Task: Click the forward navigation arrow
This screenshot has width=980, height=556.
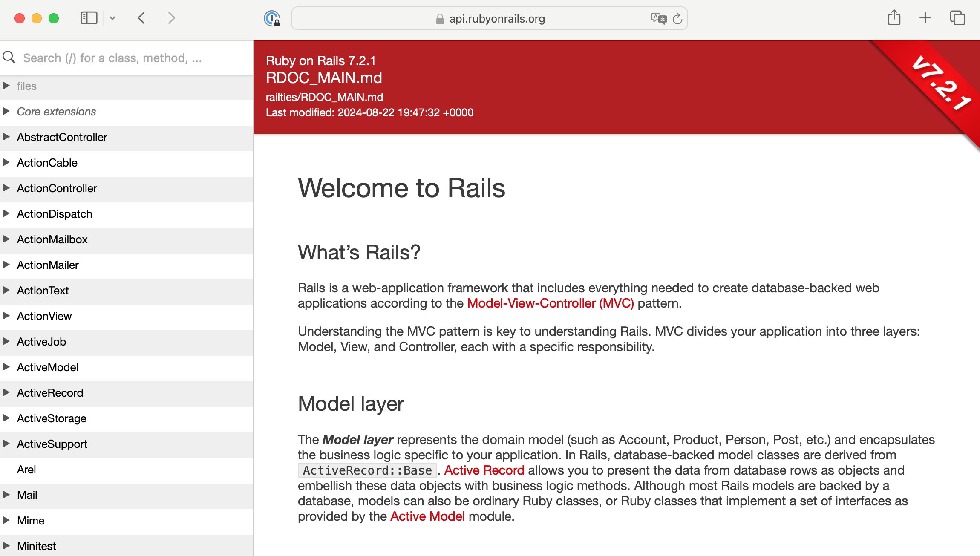Action: tap(171, 18)
